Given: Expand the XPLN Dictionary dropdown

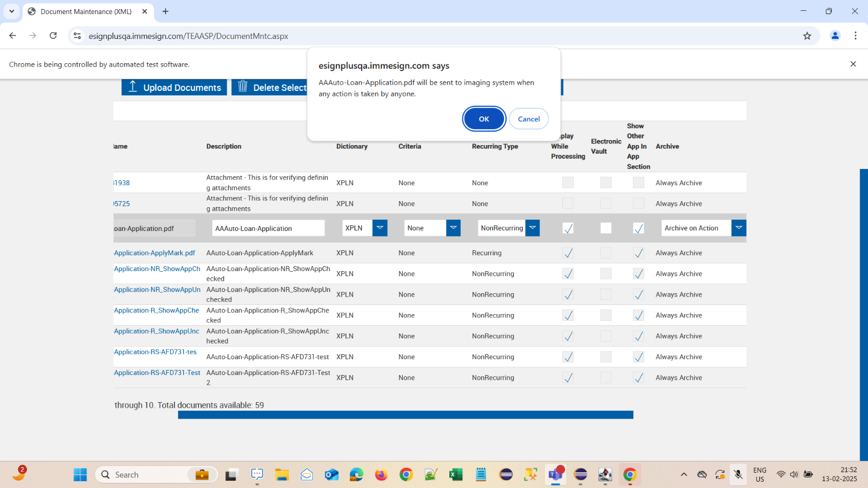Looking at the screenshot, I should (x=380, y=228).
